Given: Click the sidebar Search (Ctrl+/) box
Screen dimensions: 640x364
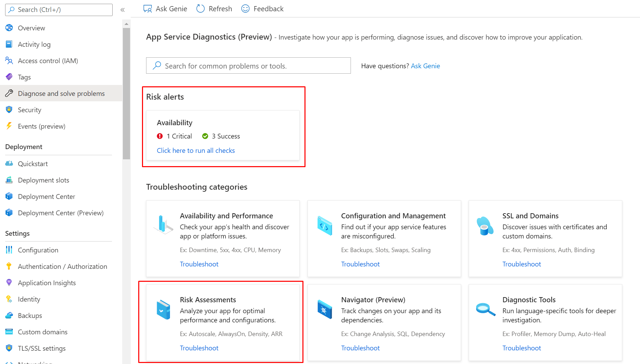Looking at the screenshot, I should [59, 10].
